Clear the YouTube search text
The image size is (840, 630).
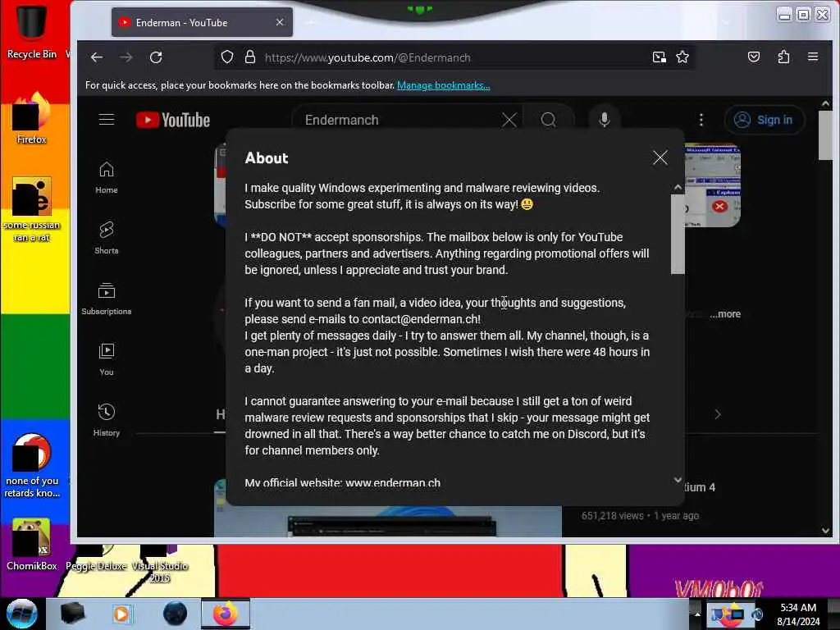(x=509, y=120)
